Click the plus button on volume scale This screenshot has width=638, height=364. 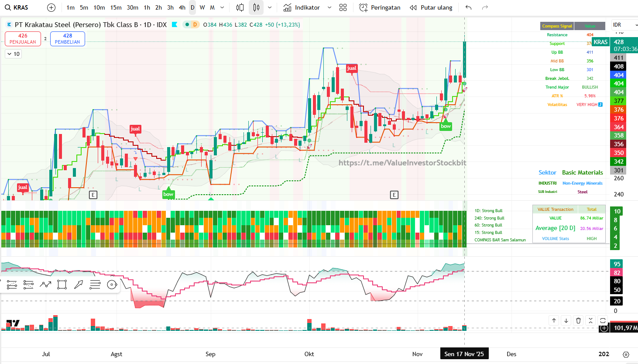(604, 328)
